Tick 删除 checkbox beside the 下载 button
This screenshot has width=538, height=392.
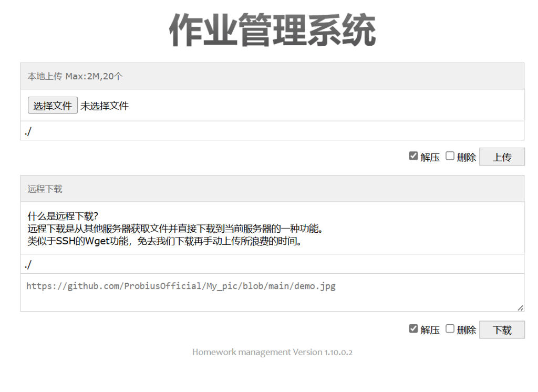coord(450,329)
